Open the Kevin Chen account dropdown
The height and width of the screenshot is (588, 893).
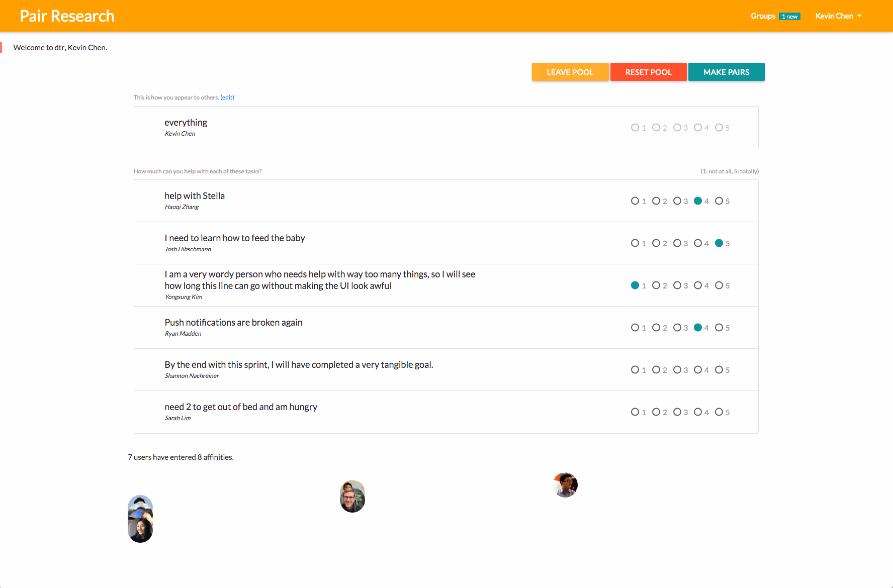pos(838,16)
